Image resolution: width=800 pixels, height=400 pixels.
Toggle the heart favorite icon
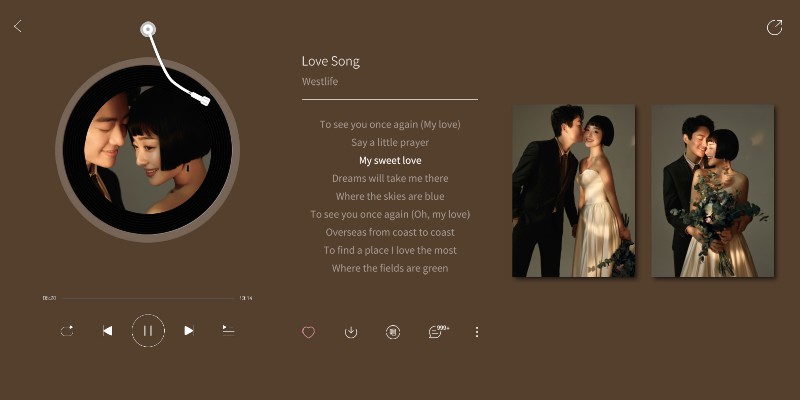click(308, 332)
